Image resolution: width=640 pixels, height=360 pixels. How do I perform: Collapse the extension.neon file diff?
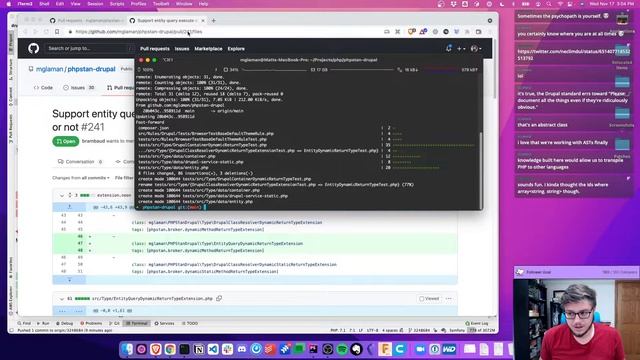(62, 196)
